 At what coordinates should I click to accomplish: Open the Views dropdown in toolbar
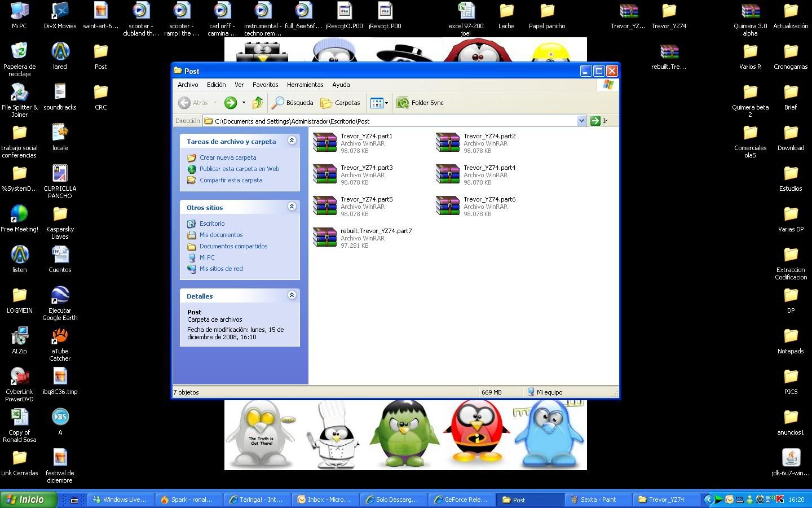point(379,103)
